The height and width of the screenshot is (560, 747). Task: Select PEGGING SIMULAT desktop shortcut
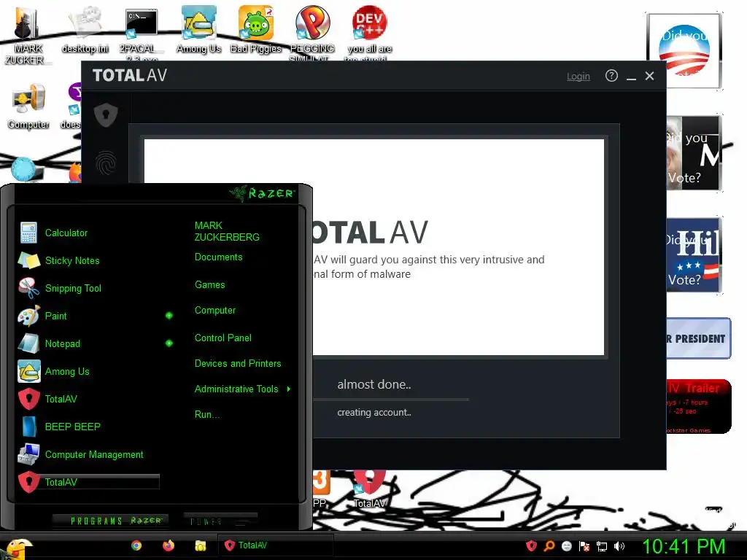pyautogui.click(x=312, y=32)
